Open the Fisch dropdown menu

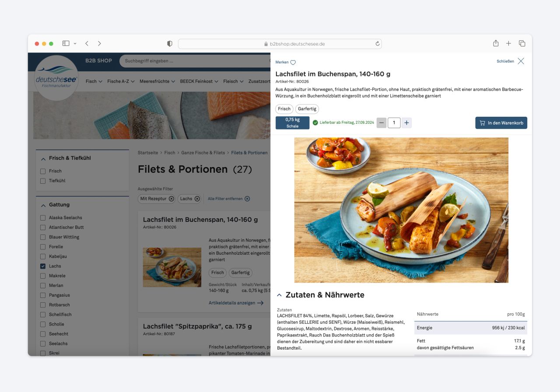tap(94, 81)
